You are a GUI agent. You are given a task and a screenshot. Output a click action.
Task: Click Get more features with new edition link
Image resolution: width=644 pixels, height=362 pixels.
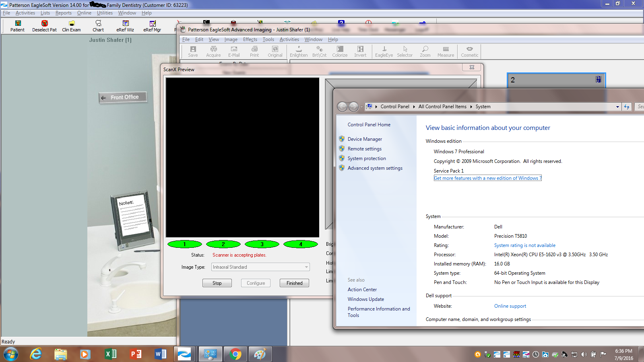488,178
